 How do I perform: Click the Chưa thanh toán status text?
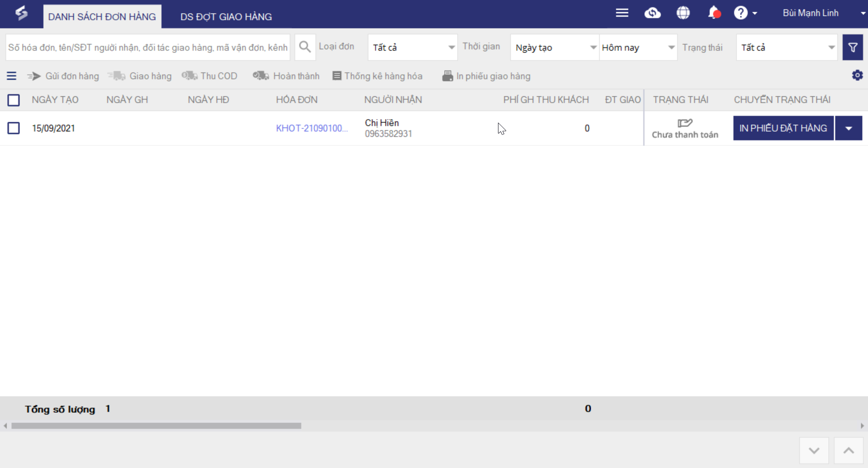pos(685,134)
